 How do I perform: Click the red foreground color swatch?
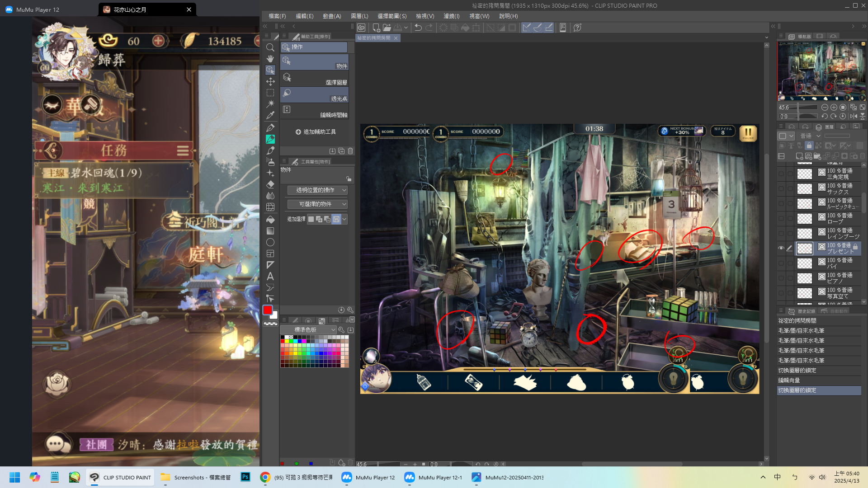tap(268, 310)
